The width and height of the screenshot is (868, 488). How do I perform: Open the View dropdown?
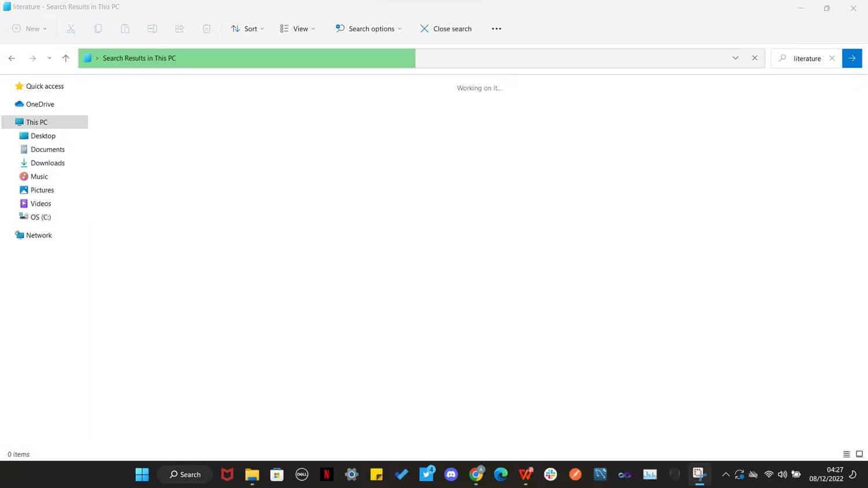click(x=297, y=28)
